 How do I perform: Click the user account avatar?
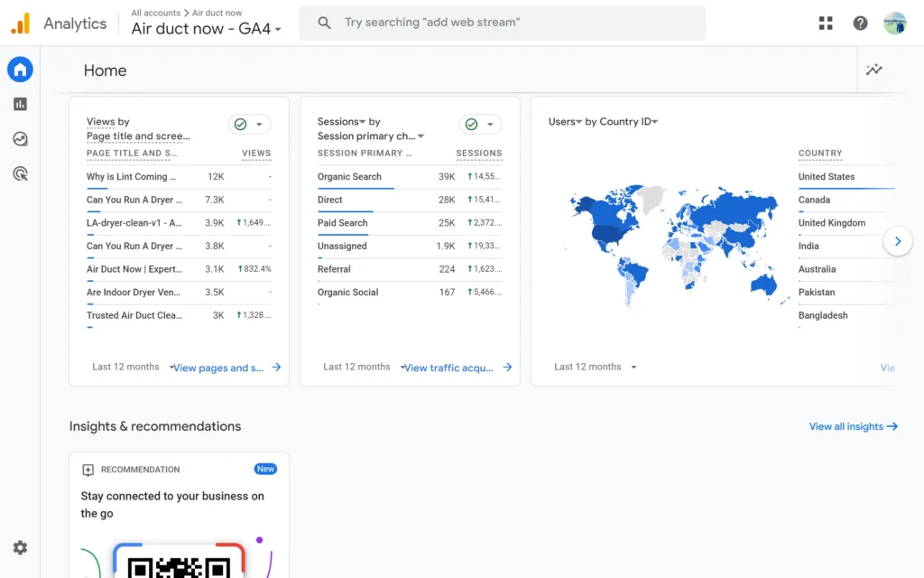click(x=894, y=23)
